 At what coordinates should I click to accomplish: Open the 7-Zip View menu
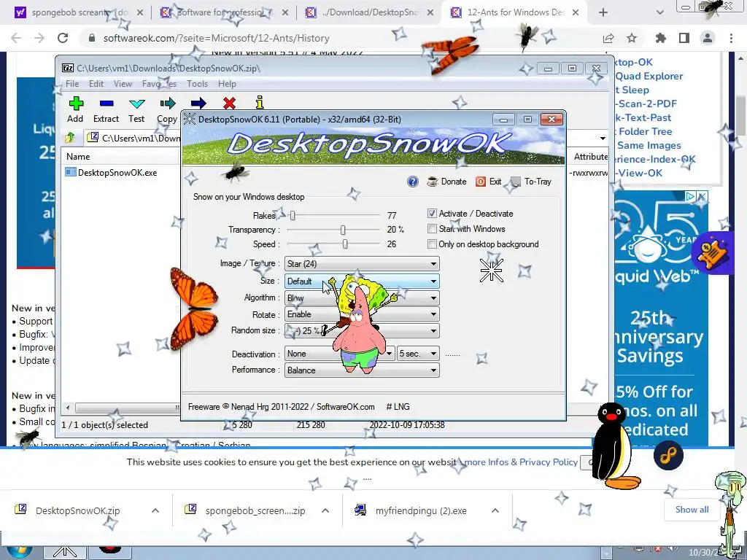(123, 84)
